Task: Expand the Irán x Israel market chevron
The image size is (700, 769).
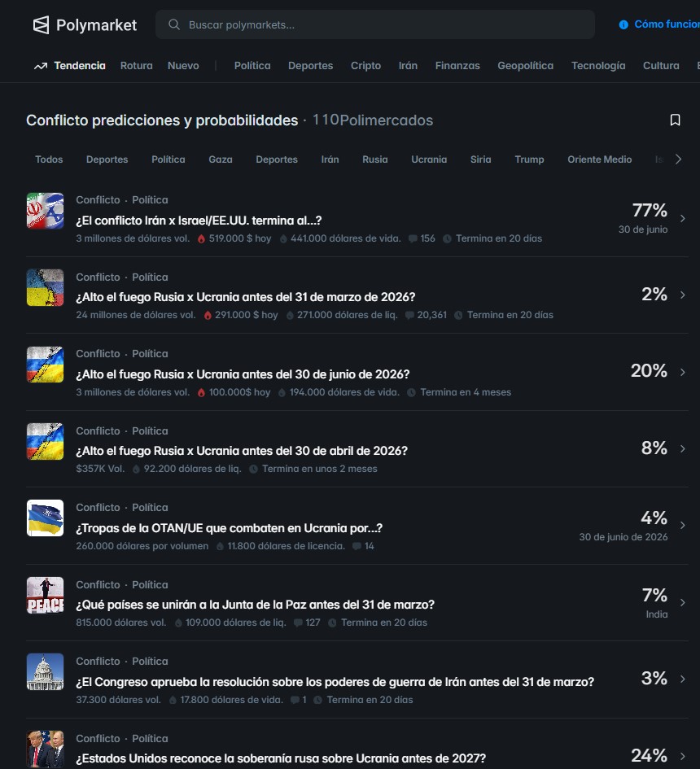Action: pos(682,218)
